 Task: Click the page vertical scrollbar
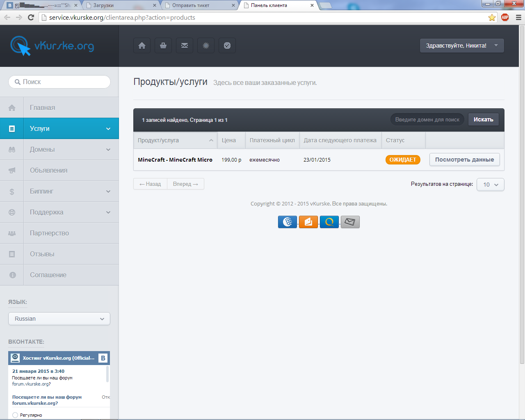pos(522,195)
